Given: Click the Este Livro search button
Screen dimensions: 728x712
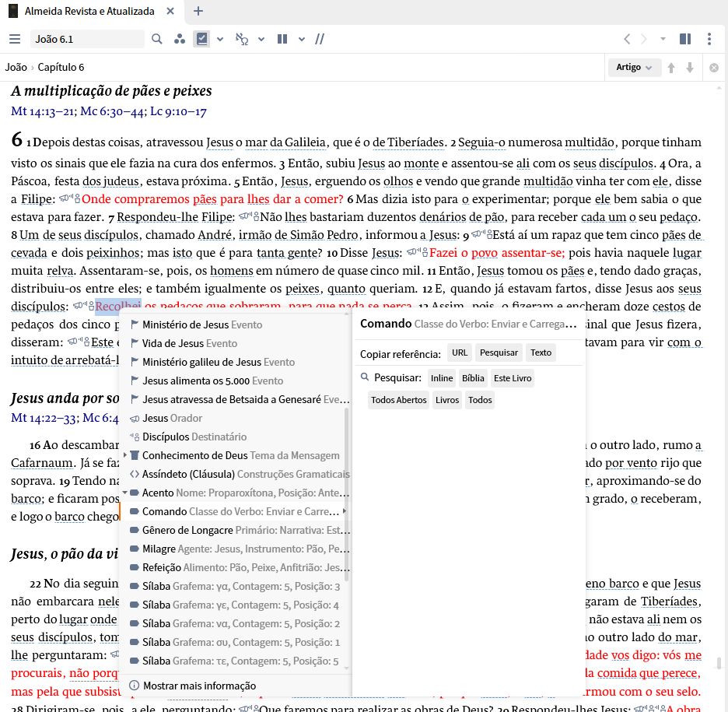Looking at the screenshot, I should (x=513, y=378).
